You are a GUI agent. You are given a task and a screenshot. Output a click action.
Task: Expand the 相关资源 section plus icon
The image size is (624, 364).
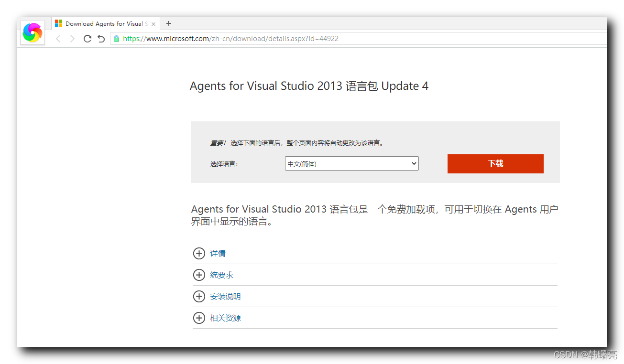click(199, 318)
